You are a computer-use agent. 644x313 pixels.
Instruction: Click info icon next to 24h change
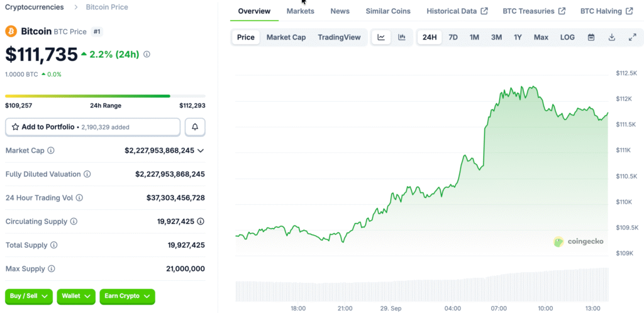[147, 54]
